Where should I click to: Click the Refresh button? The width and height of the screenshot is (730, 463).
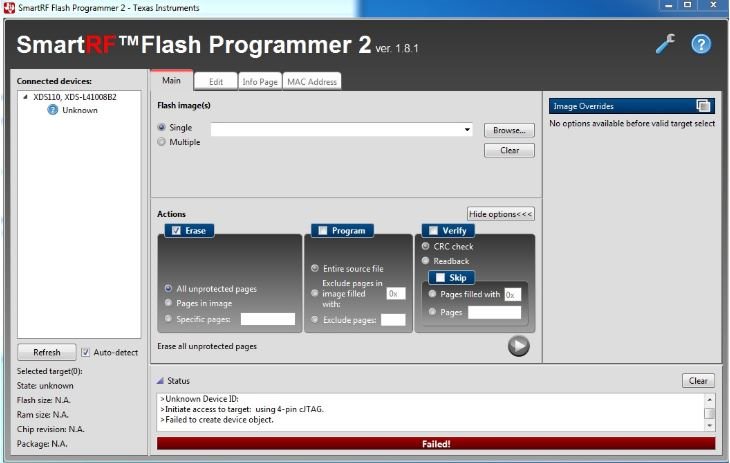[47, 352]
